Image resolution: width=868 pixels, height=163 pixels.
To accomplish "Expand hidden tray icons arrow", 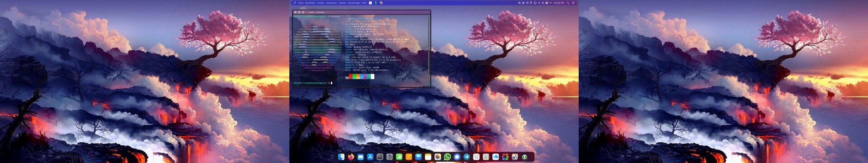I will [551, 3].
